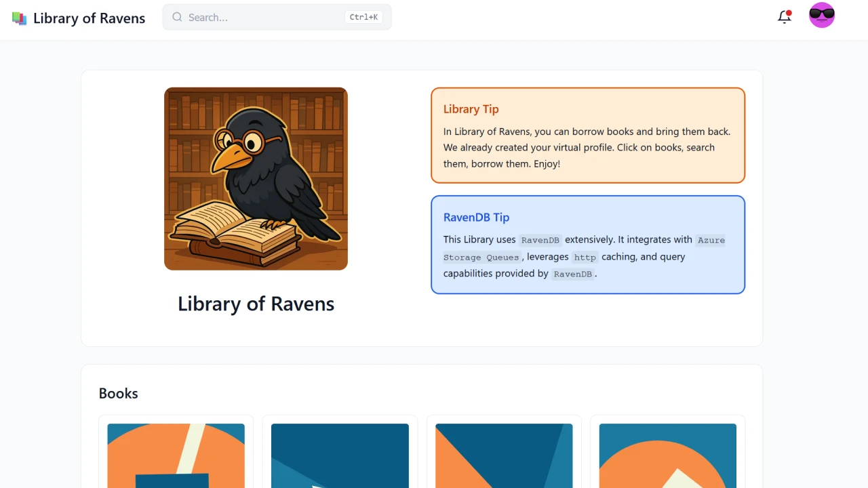Click the Library of Ravens header title link
The width and height of the screenshot is (868, 488).
pos(89,18)
